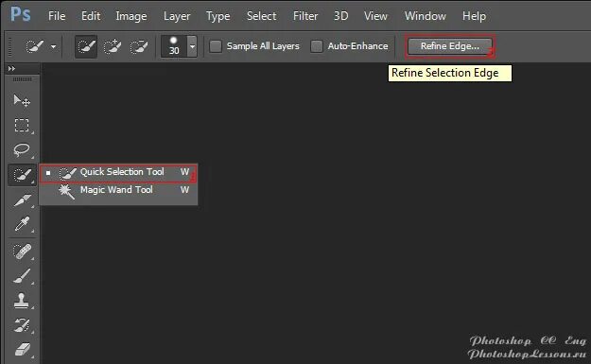Open the brush size picker dropdown
Image resolution: width=591 pixels, height=364 pixels.
[x=192, y=46]
